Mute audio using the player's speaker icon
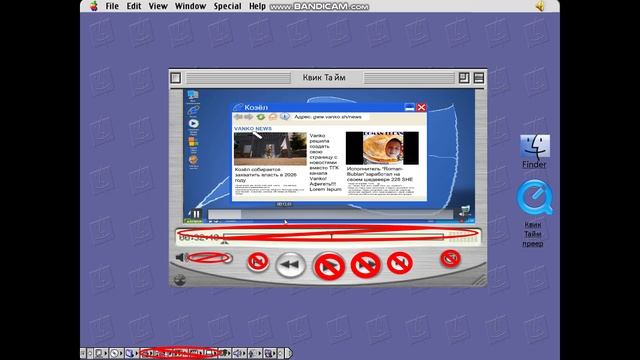This screenshot has height=360, width=640. [x=180, y=257]
